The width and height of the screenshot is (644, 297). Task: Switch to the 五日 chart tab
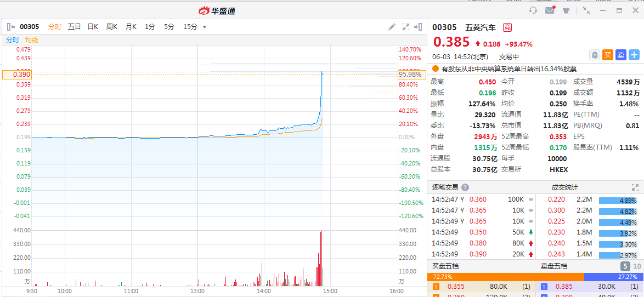[75, 27]
